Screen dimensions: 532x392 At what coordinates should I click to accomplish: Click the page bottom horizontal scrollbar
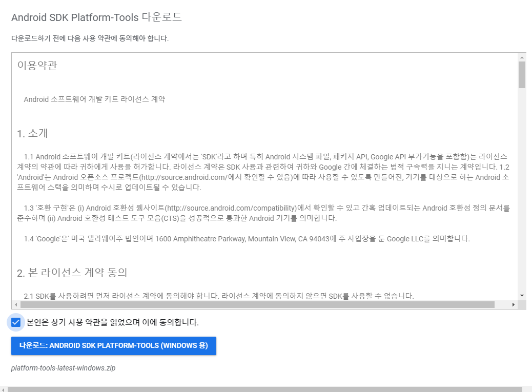click(x=264, y=389)
